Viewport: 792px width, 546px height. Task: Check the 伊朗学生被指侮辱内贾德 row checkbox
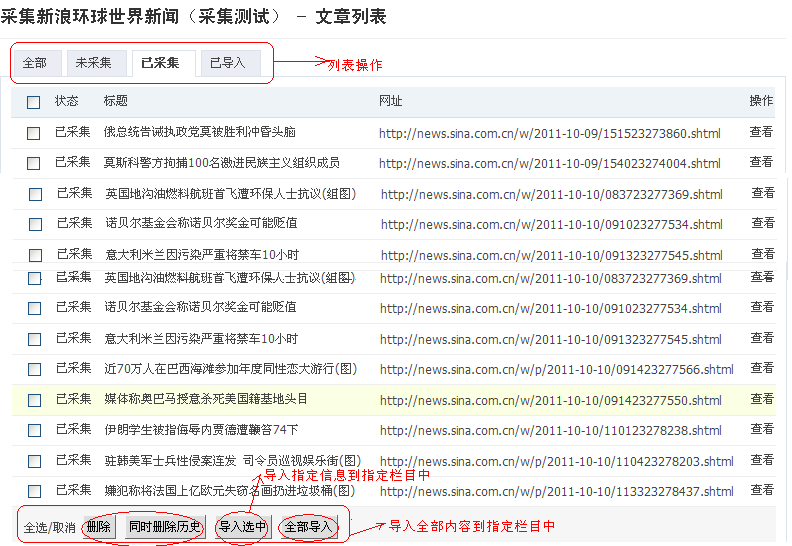(35, 431)
